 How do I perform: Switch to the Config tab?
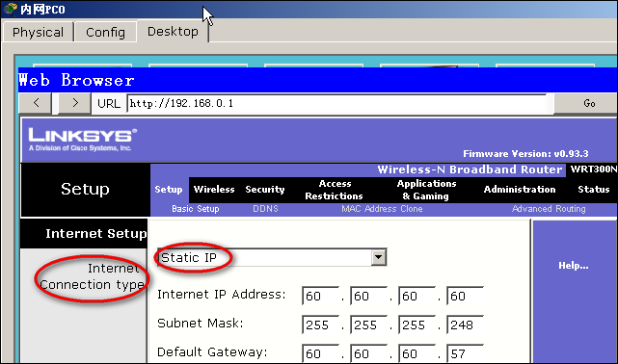coord(106,32)
